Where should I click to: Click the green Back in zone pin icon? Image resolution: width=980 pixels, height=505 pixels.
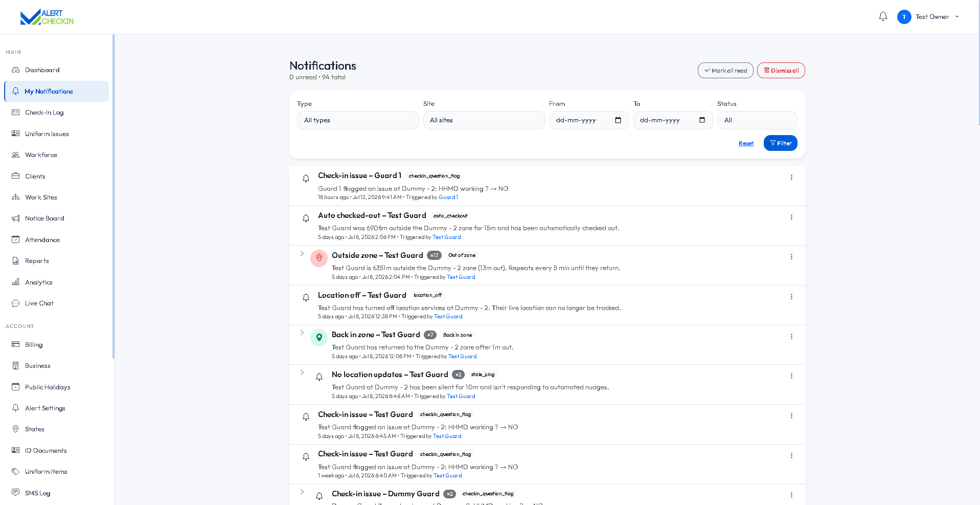click(x=319, y=337)
